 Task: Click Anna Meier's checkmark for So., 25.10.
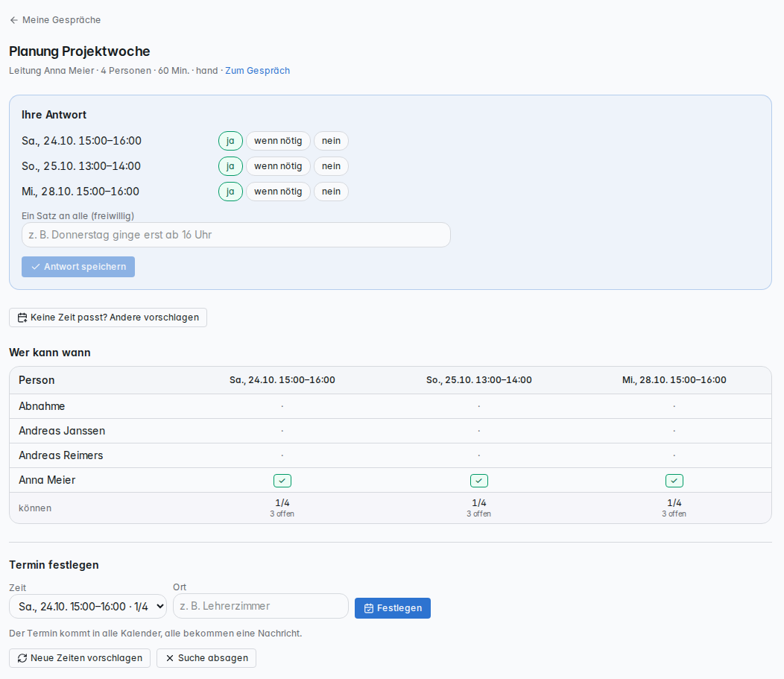tap(479, 481)
